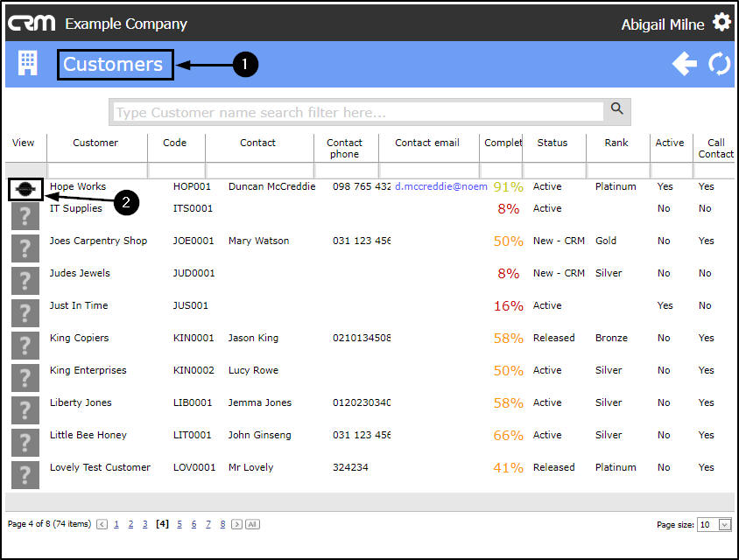The height and width of the screenshot is (560, 739).
Task: Click the magnifier search icon
Action: click(617, 109)
